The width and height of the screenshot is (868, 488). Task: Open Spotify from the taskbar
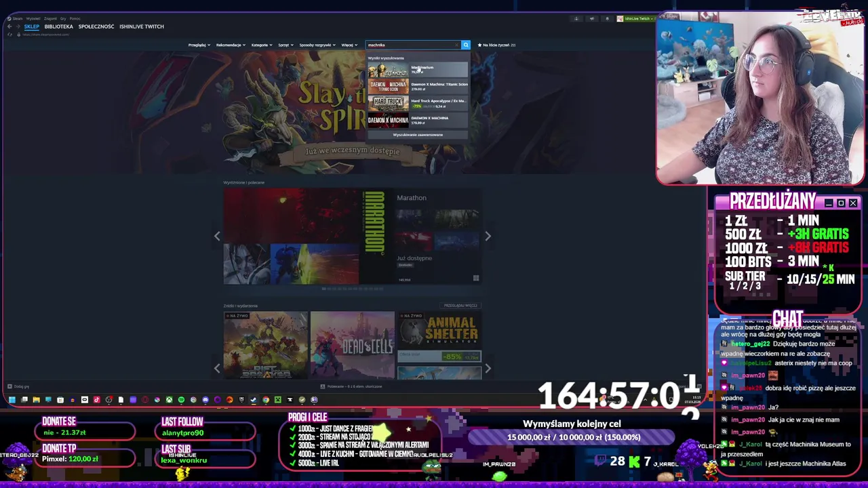coord(181,400)
